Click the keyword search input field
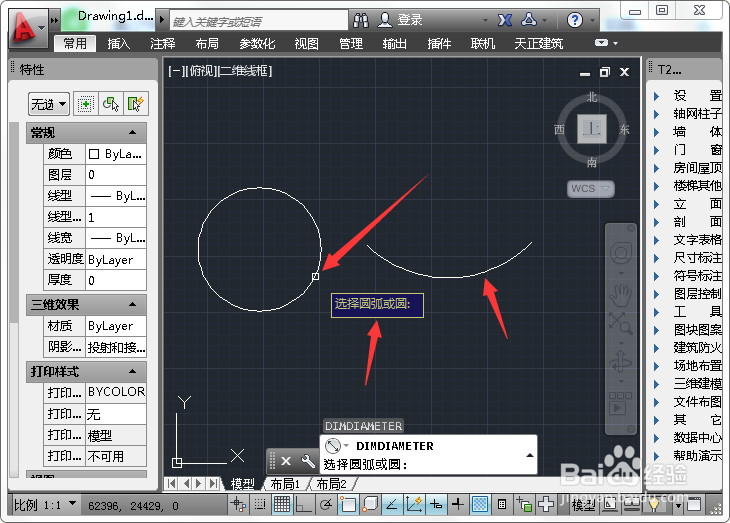This screenshot has height=523, width=730. click(258, 21)
